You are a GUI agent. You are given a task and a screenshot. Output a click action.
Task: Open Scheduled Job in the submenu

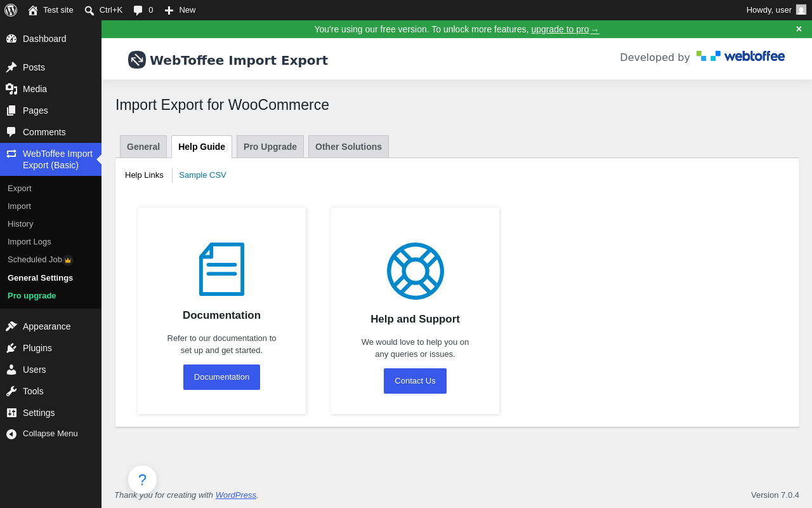[x=35, y=260]
